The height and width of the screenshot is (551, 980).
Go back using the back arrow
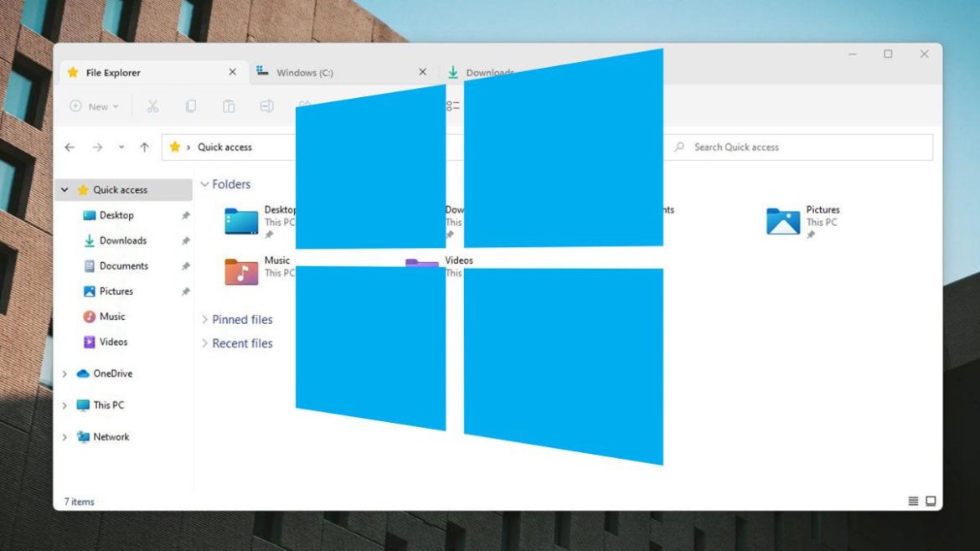(x=70, y=147)
